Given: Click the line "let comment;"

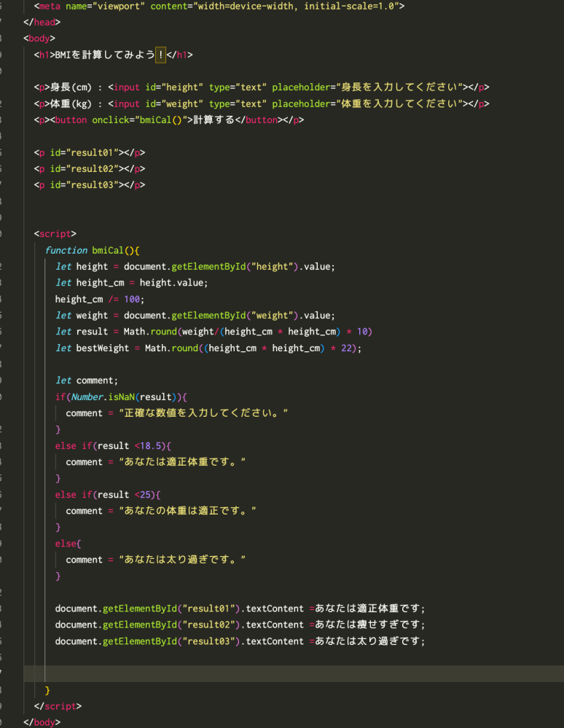Looking at the screenshot, I should pyautogui.click(x=87, y=380).
